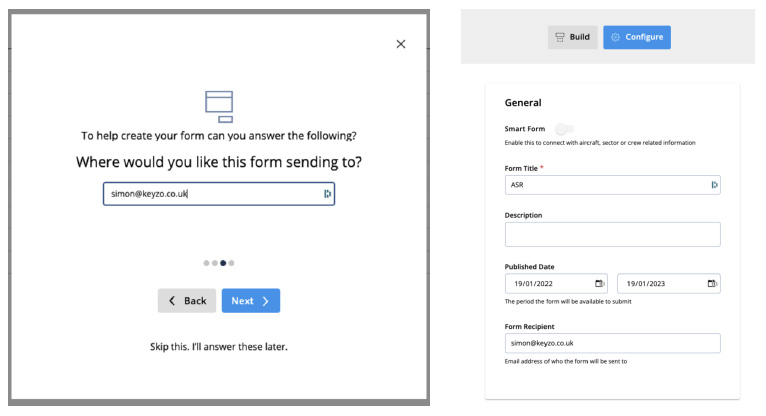This screenshot has width=766, height=416.
Task: Open calendar picker for 19/01/2022 date
Action: pos(599,284)
